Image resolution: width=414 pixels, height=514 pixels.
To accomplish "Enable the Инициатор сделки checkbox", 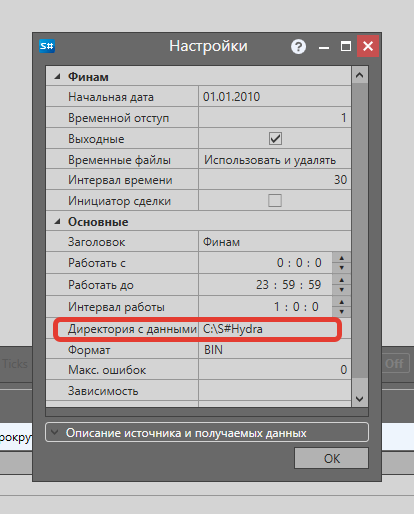I will [275, 200].
